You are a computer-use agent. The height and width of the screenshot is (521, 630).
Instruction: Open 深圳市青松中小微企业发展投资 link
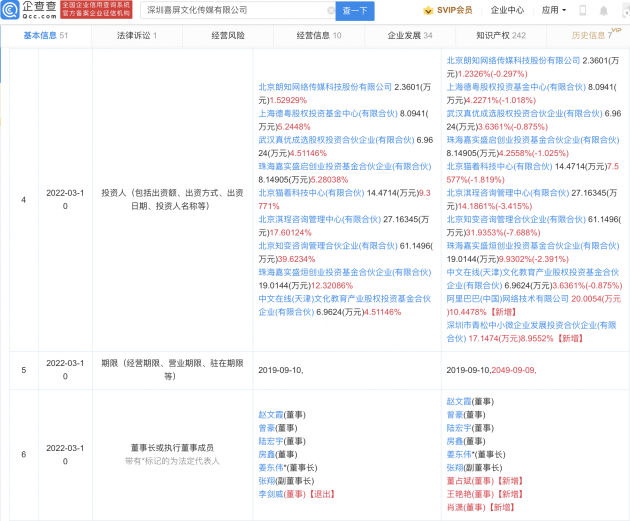coord(531,332)
